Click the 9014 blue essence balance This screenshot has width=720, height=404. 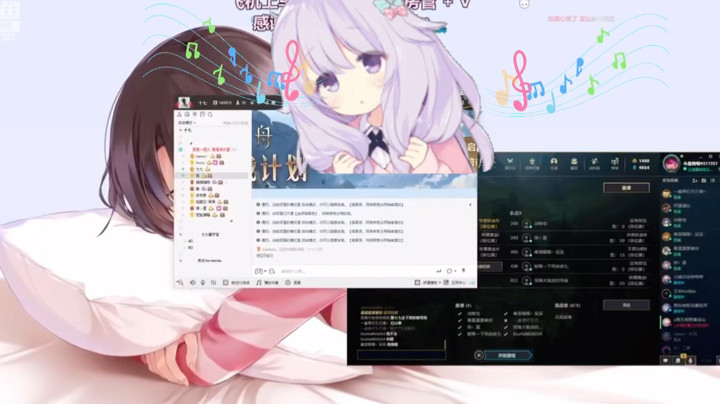coord(641,168)
